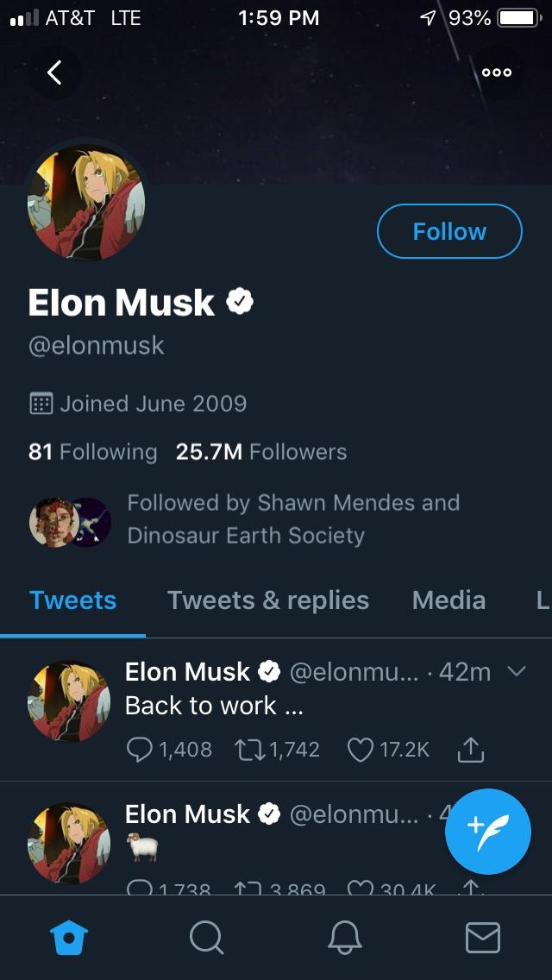The image size is (552, 980).
Task: Reply to the 'Back to work' tweet
Action: point(140,750)
